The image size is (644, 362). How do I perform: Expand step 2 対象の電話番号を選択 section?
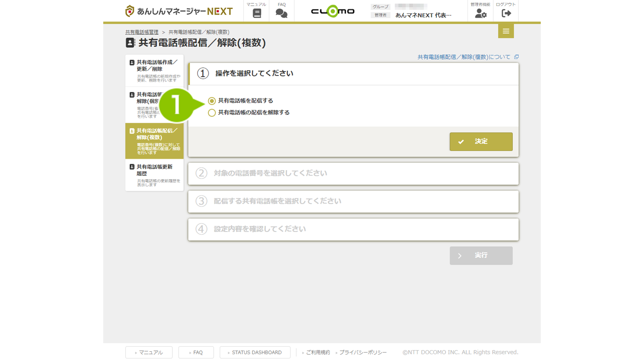point(353,173)
